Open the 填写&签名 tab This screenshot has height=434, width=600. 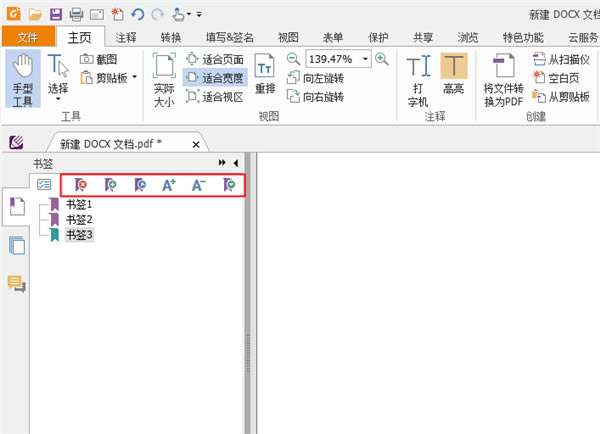coord(230,37)
